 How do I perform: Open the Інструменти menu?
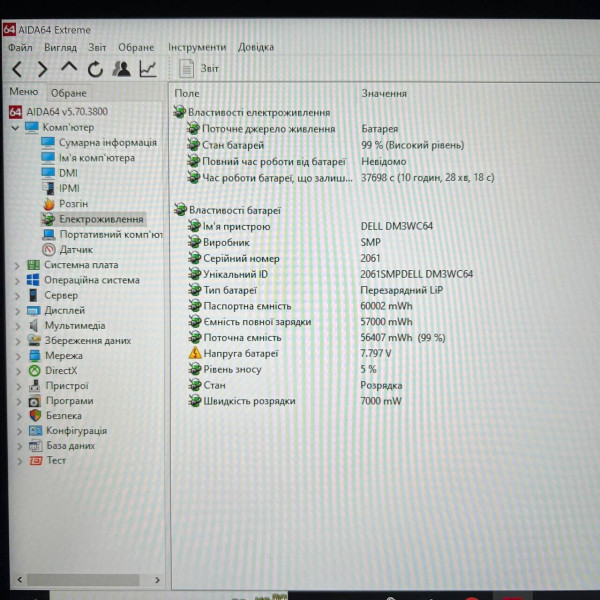click(x=197, y=47)
